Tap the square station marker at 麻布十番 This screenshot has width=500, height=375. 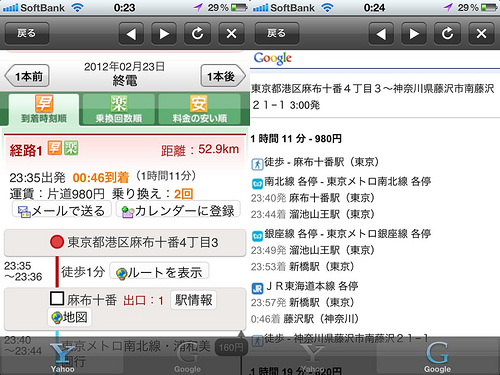pyautogui.click(x=57, y=299)
